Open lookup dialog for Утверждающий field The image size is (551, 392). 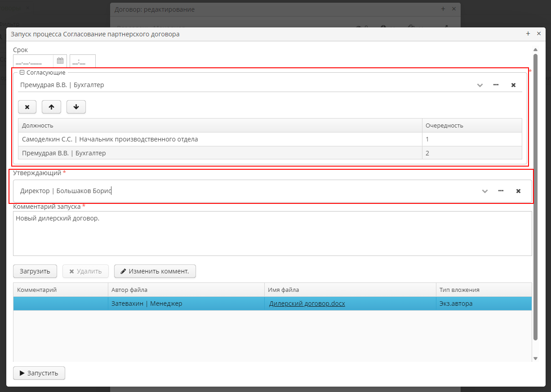pos(501,191)
